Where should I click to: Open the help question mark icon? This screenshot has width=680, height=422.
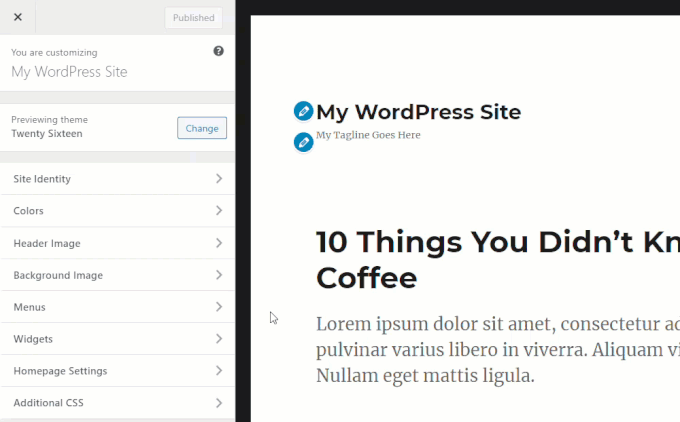click(219, 51)
